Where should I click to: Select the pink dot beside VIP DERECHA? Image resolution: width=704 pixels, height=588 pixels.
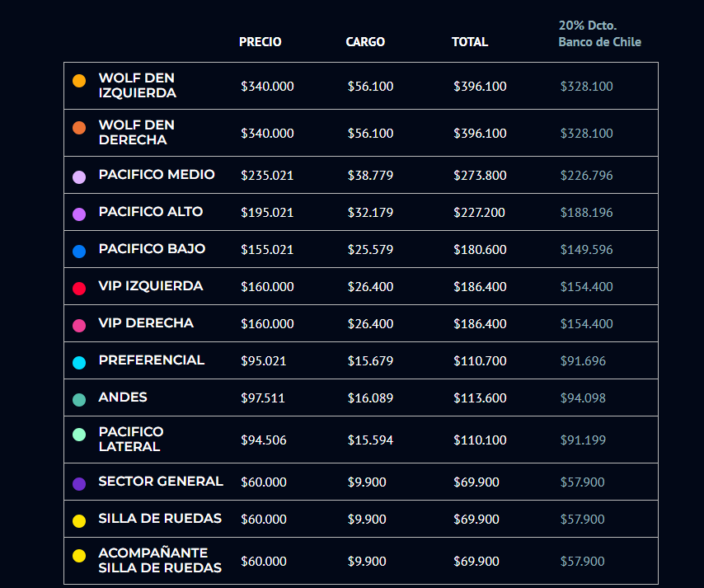79,326
